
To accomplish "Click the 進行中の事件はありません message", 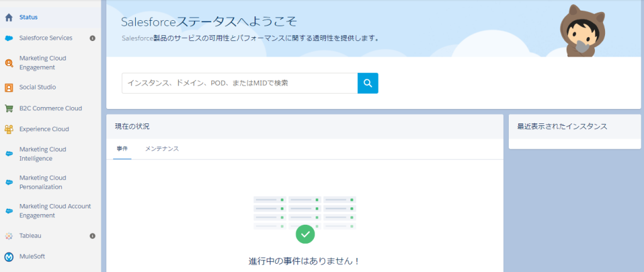I will pyautogui.click(x=305, y=261).
